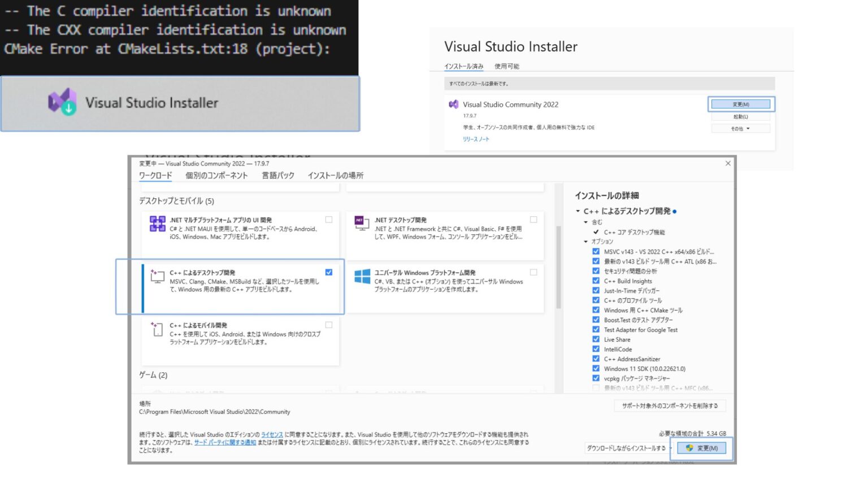Open the サード パーティに関する通知 link
The width and height of the screenshot is (868, 488).
click(225, 442)
